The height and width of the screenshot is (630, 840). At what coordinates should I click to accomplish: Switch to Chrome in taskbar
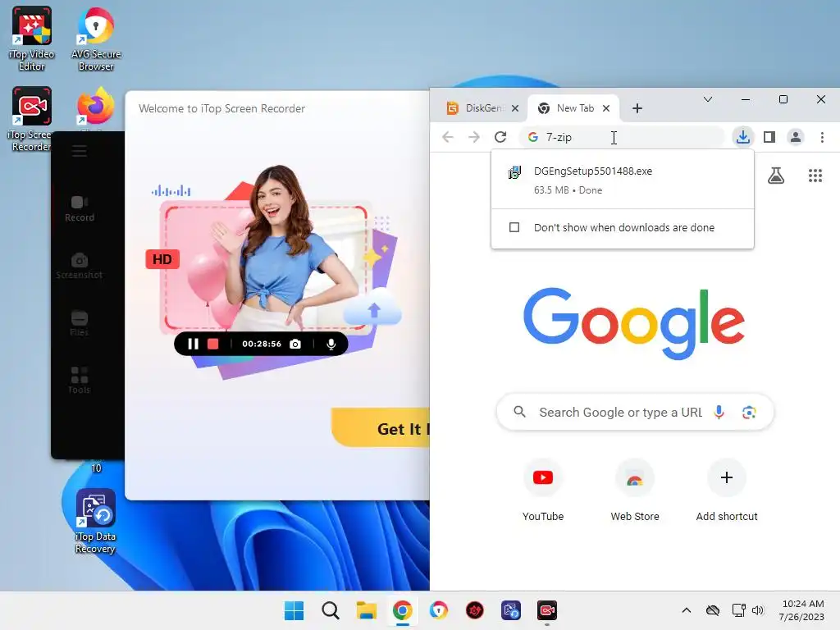[x=402, y=610]
